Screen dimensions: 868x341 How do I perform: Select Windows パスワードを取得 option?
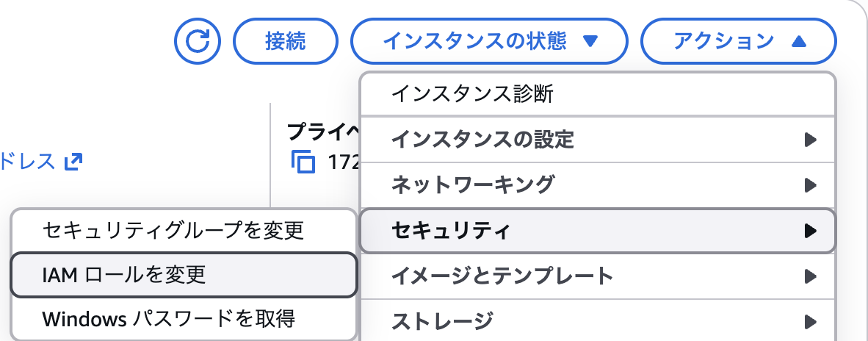[169, 318]
